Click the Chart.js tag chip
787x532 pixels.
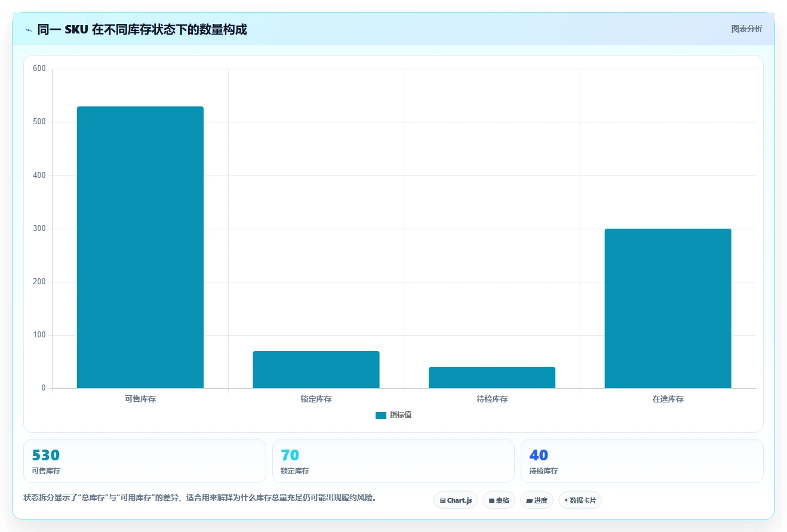click(x=456, y=500)
